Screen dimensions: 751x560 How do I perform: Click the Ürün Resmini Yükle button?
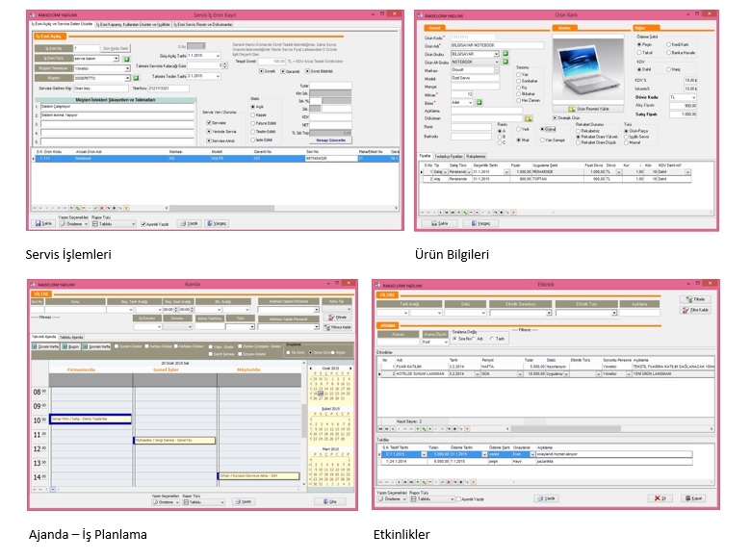coord(587,109)
